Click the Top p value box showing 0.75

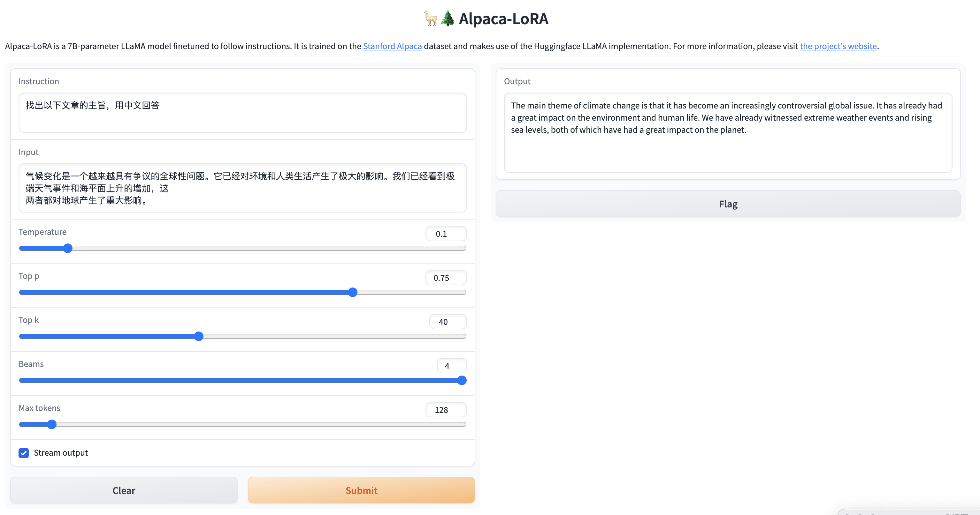446,278
